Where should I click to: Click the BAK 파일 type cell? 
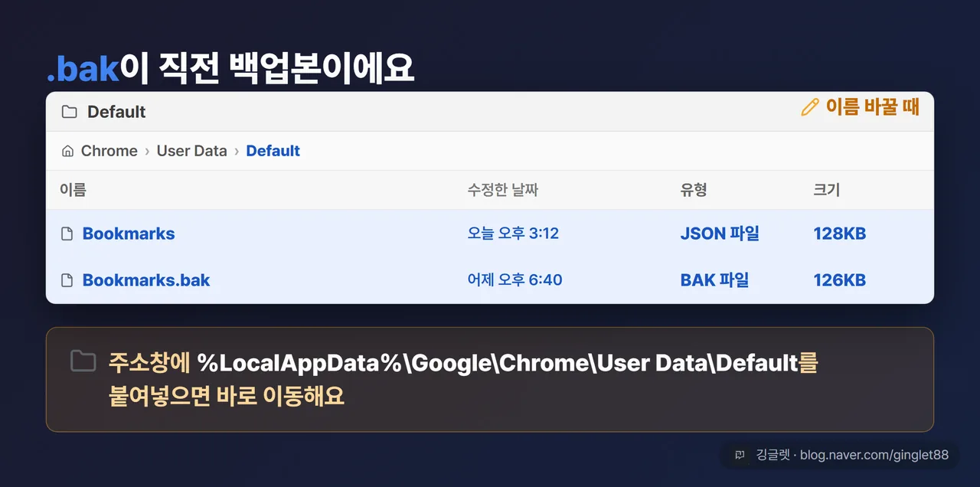(x=715, y=279)
